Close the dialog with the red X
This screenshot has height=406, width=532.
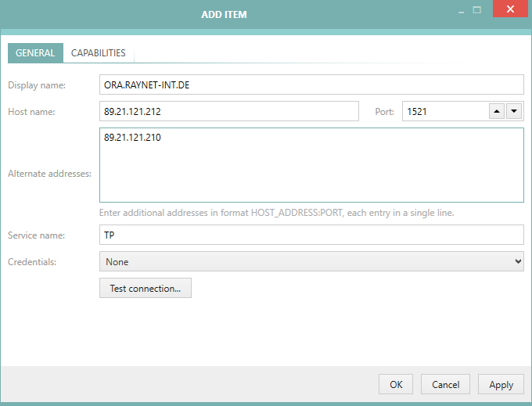pyautogui.click(x=509, y=10)
